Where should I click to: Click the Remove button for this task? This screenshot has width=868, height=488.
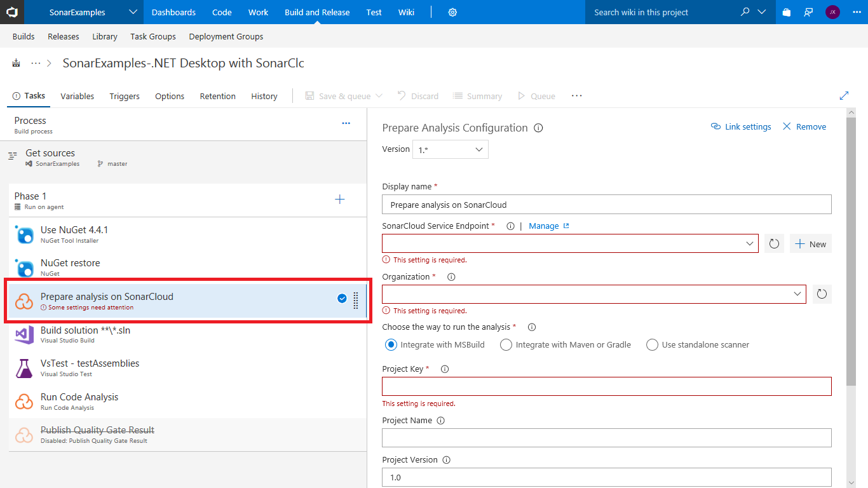(x=804, y=127)
